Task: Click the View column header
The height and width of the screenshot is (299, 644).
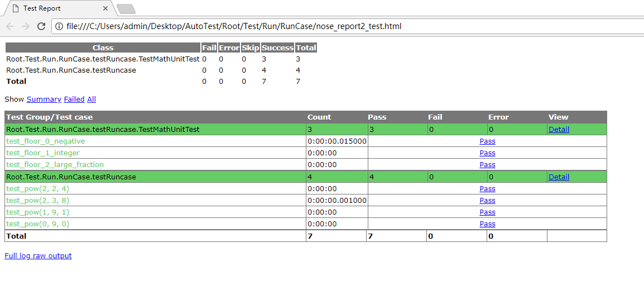Action: 577,117
